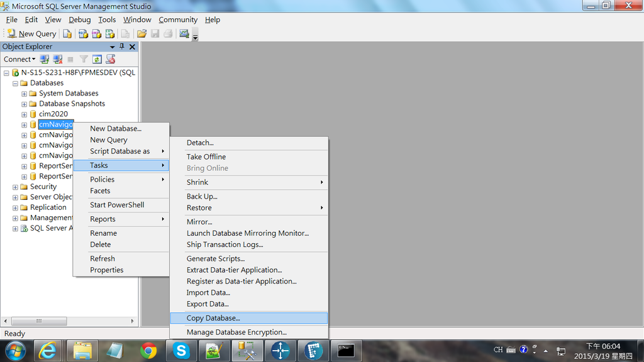Choose New Query in the context menu
Screen dimensions: 644x362
pyautogui.click(x=121, y=140)
